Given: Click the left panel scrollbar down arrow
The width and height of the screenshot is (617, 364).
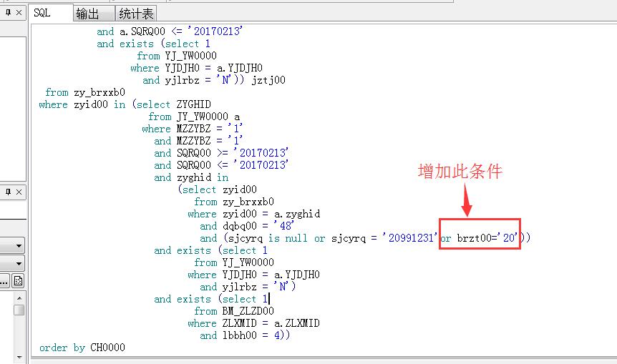Looking at the screenshot, I should click(19, 357).
